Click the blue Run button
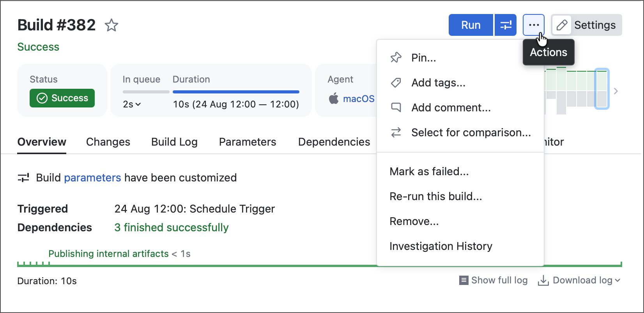The width and height of the screenshot is (644, 313). 471,25
